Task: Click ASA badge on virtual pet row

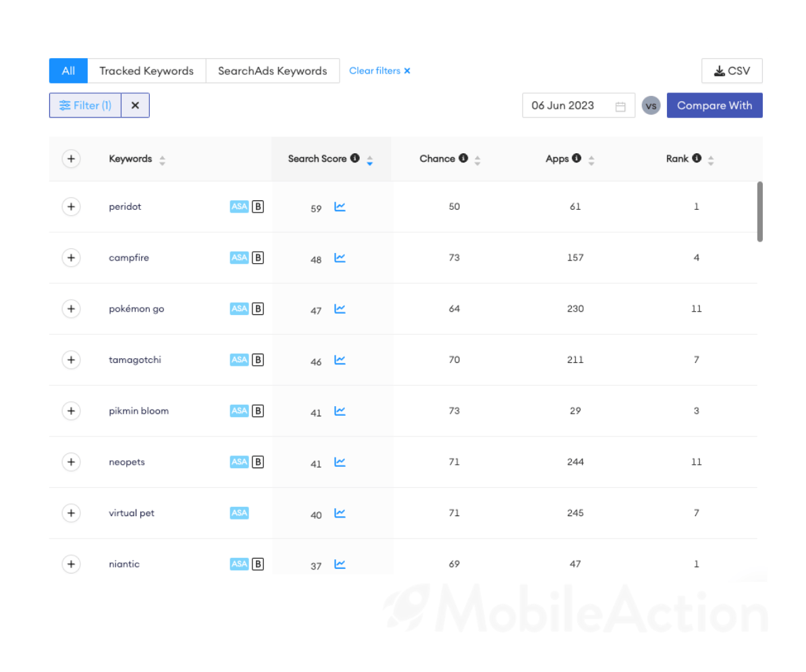Action: click(x=239, y=513)
